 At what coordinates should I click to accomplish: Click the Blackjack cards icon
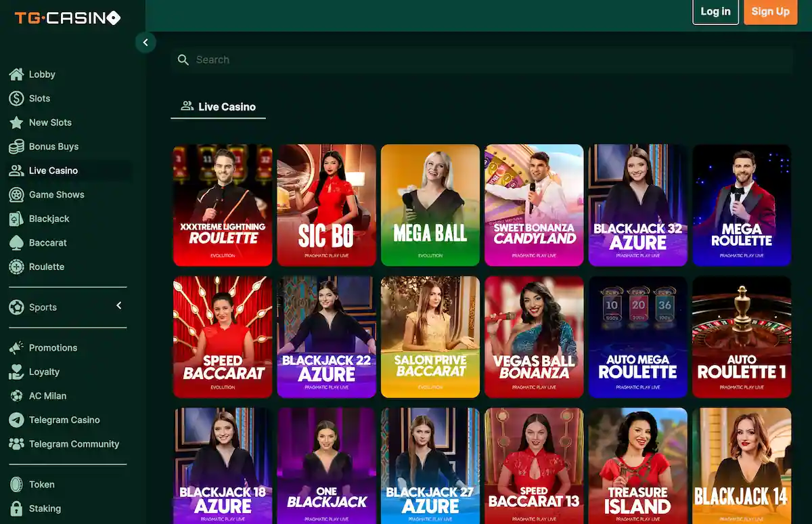pyautogui.click(x=16, y=219)
